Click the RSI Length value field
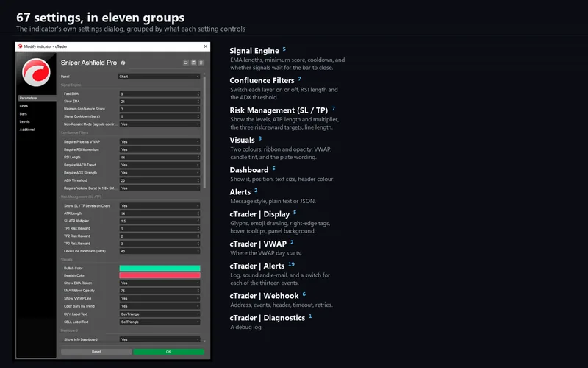588x368 pixels. 158,157
